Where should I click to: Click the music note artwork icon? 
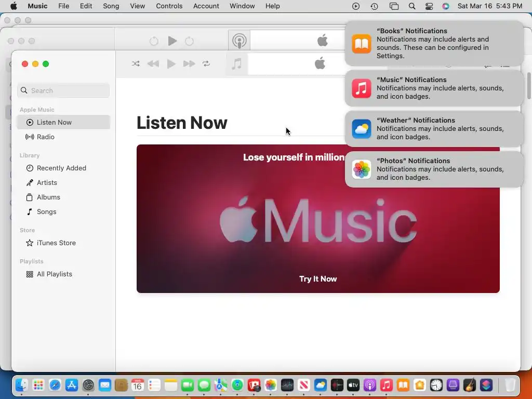click(237, 64)
